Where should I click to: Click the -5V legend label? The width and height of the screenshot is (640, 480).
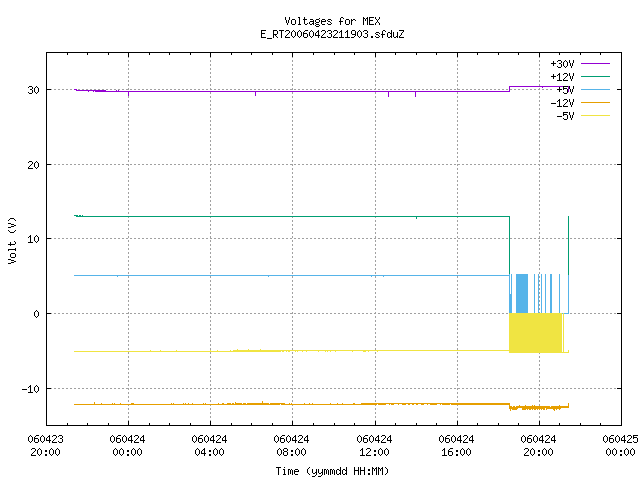pyautogui.click(x=565, y=116)
